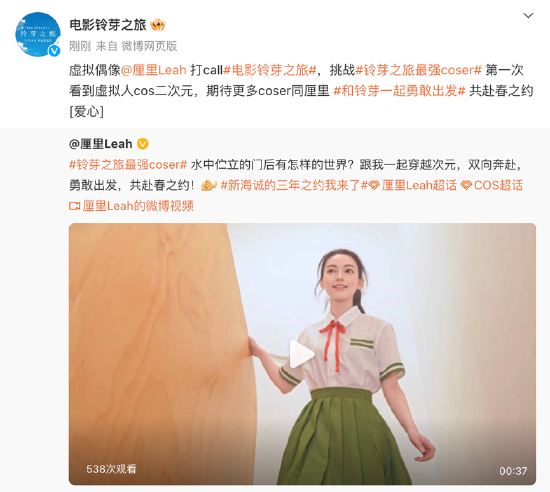Open the #和铃芽一起勇敢出发# hashtag
The image size is (550, 492).
[399, 91]
